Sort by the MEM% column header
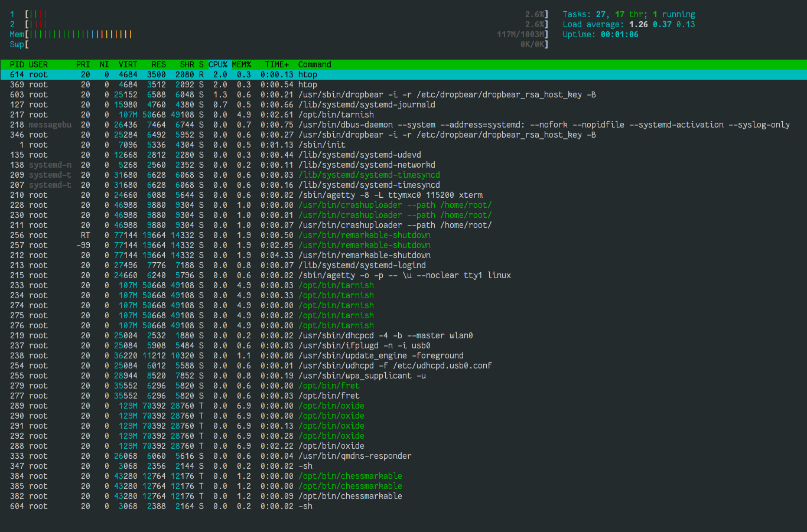The image size is (807, 532). point(241,64)
